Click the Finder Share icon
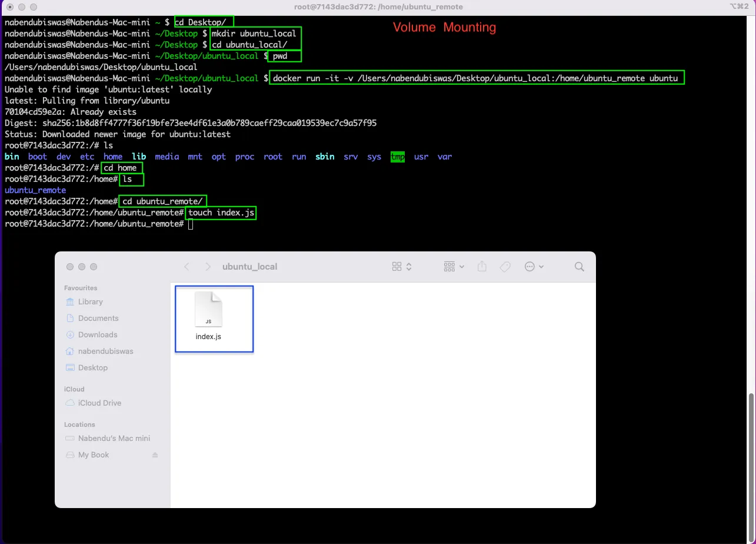Image resolution: width=756 pixels, height=544 pixels. point(482,267)
